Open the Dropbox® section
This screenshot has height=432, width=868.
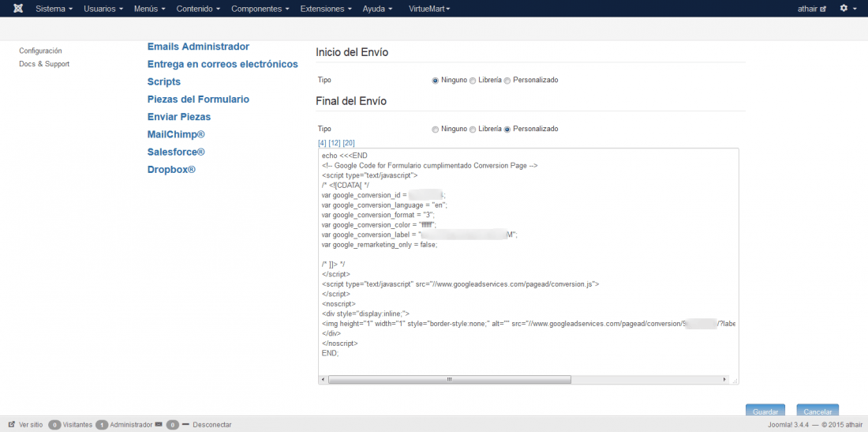[x=171, y=170]
